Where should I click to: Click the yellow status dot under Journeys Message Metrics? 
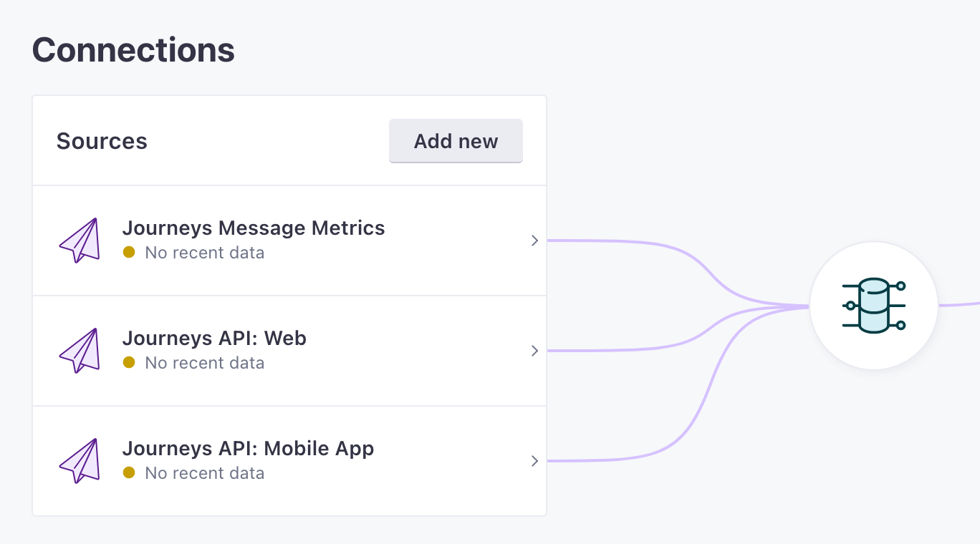coord(129,252)
